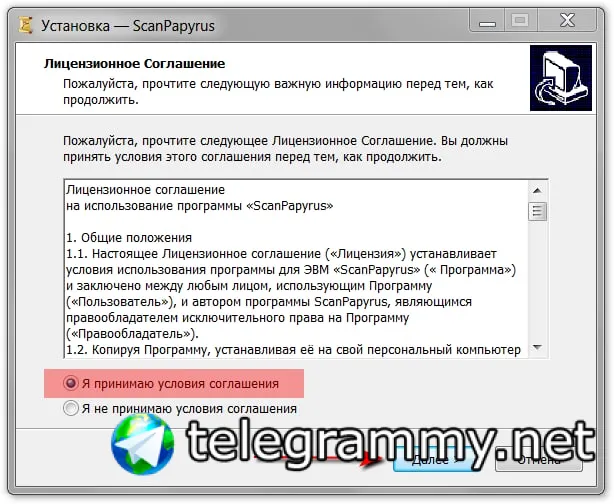The image size is (614, 504).
Task: Click the license scrollbar down arrow
Action: point(537,347)
